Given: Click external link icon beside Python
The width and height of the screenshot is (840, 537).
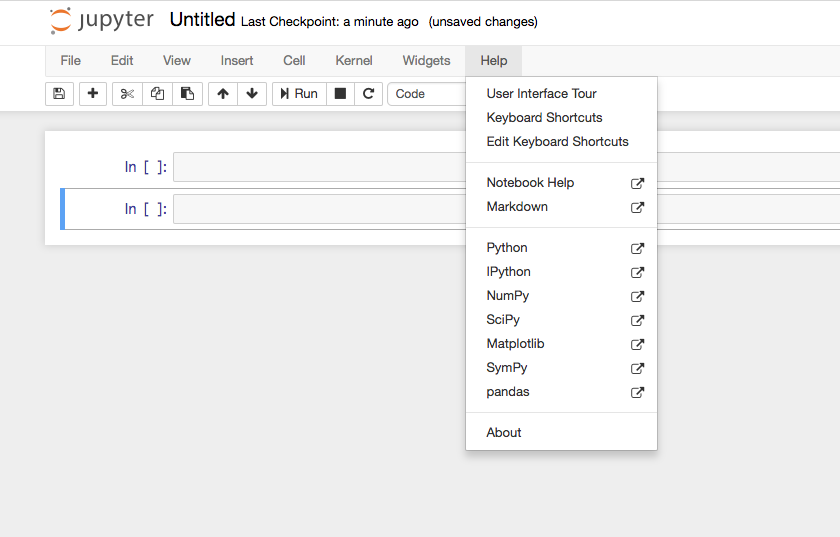Looking at the screenshot, I should point(637,248).
